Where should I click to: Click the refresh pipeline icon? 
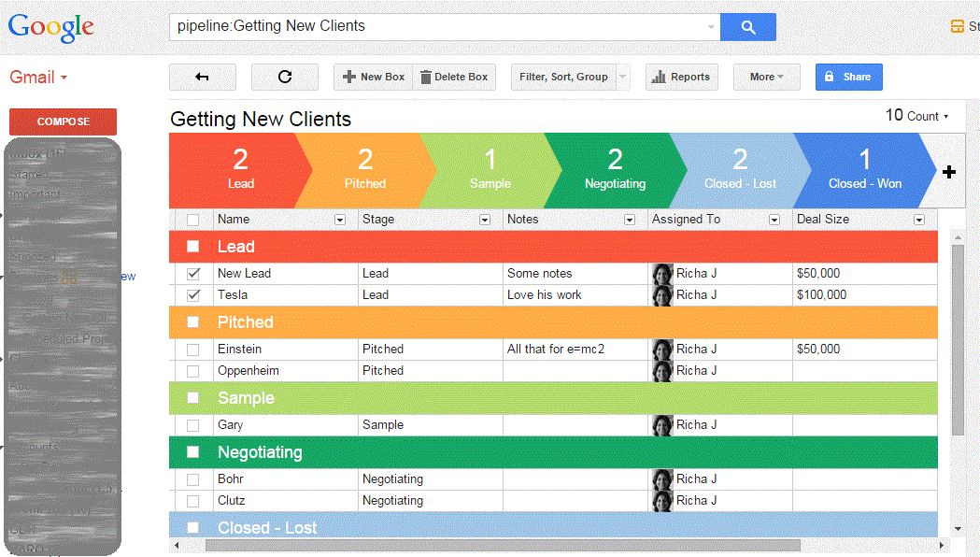(285, 78)
